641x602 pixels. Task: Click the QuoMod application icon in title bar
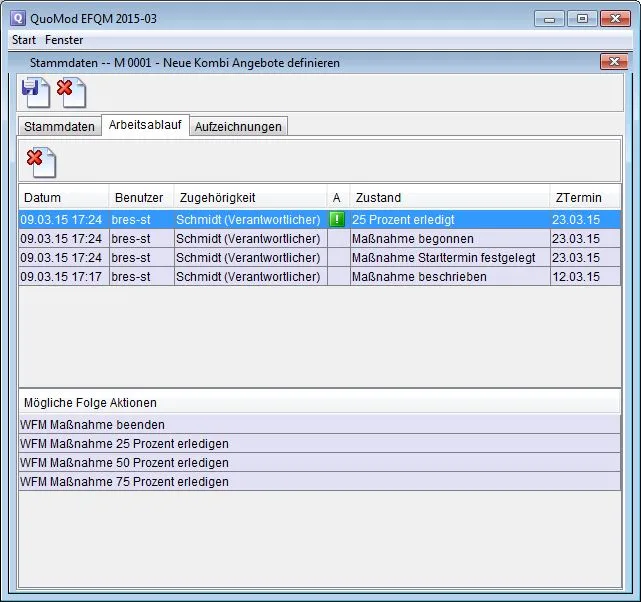pyautogui.click(x=18, y=18)
